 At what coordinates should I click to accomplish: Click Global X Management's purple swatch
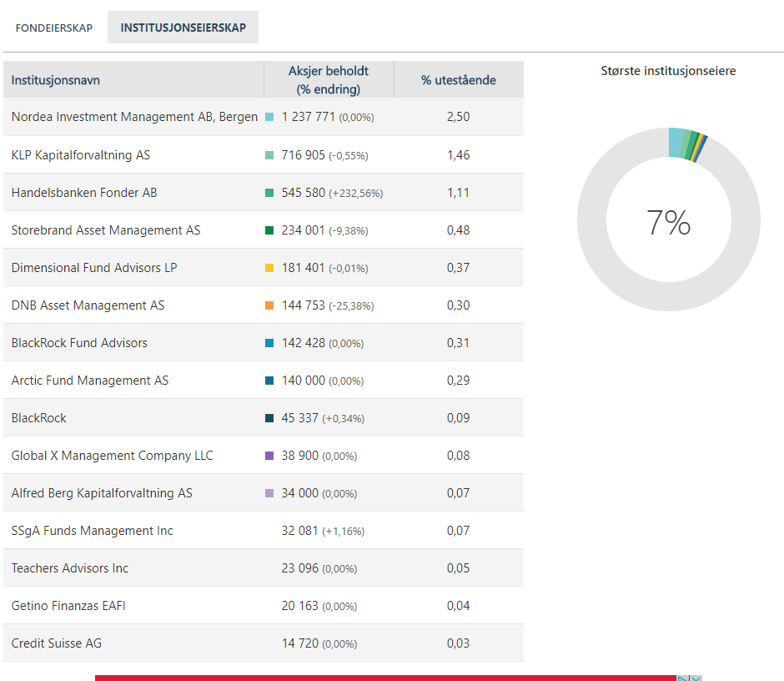coord(269,456)
